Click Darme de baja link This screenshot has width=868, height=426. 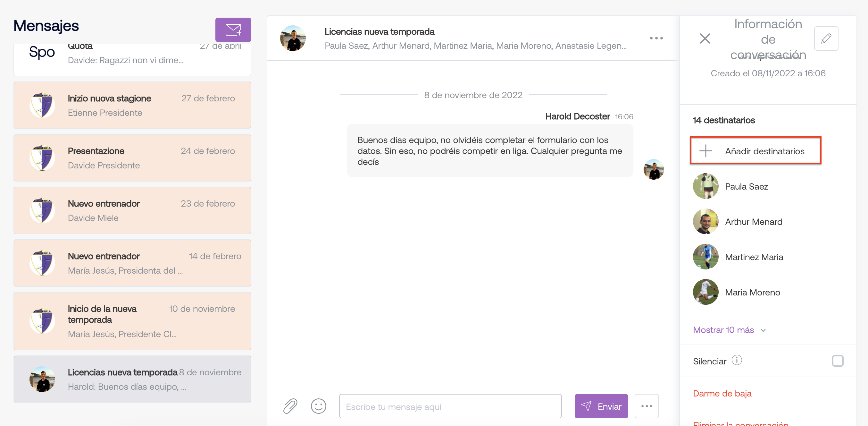(x=722, y=393)
